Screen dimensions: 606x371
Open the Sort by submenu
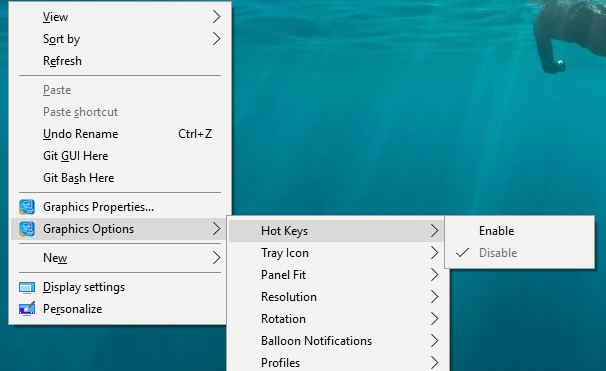point(120,39)
